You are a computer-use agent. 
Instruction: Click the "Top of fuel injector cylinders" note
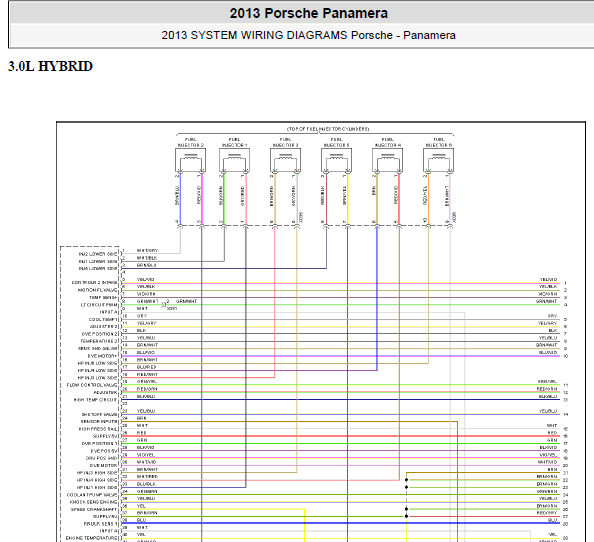(x=328, y=129)
